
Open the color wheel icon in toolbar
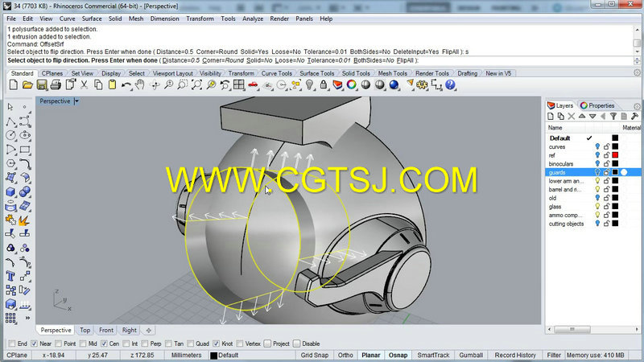352,85
